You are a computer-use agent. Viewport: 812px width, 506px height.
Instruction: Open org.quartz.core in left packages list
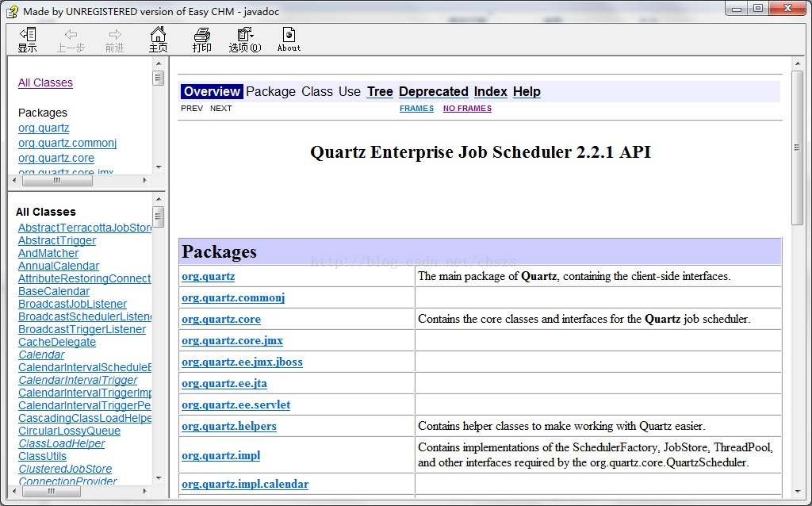(x=56, y=158)
